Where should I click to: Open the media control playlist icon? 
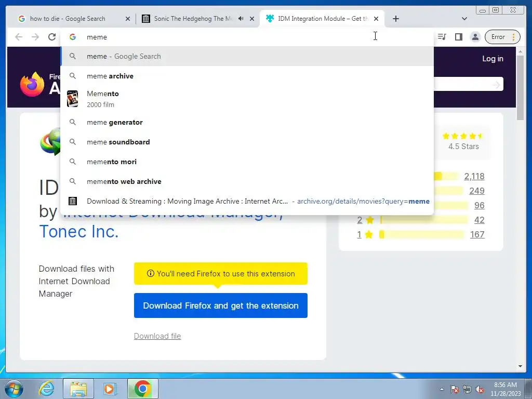coord(442,37)
